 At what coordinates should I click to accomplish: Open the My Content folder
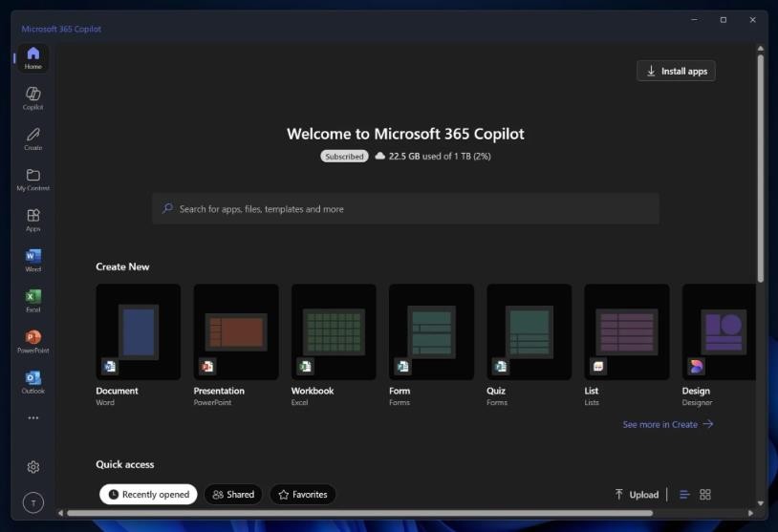pyautogui.click(x=33, y=180)
